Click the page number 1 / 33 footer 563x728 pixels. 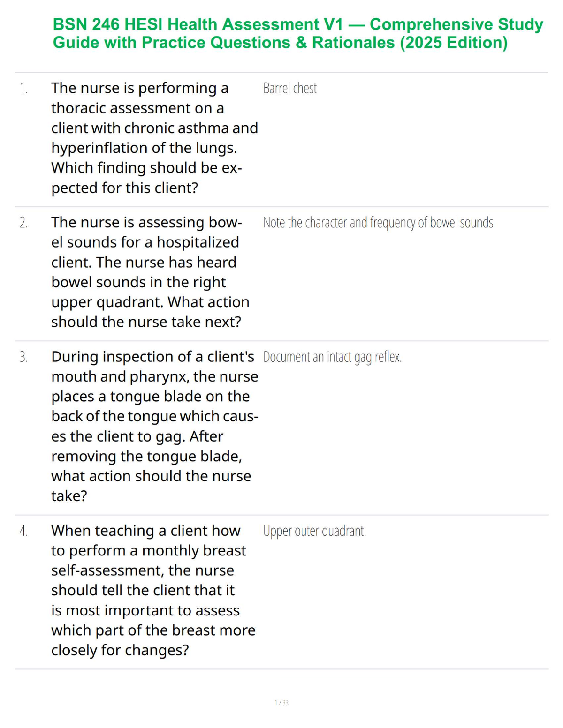coord(281,703)
